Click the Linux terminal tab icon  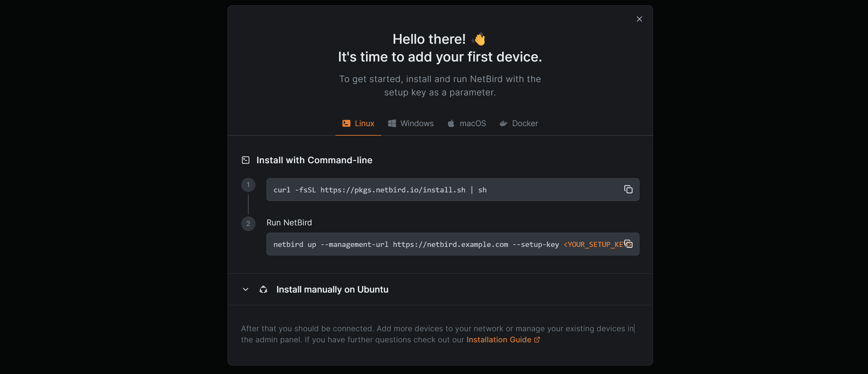(346, 123)
